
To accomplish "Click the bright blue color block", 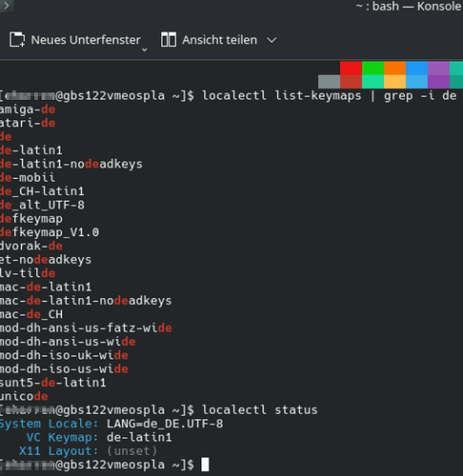I will (x=416, y=69).
